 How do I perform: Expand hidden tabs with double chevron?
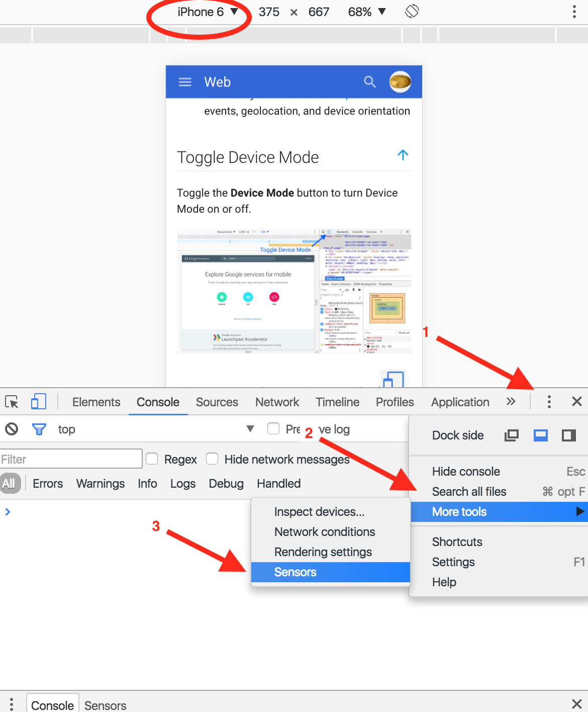click(511, 401)
